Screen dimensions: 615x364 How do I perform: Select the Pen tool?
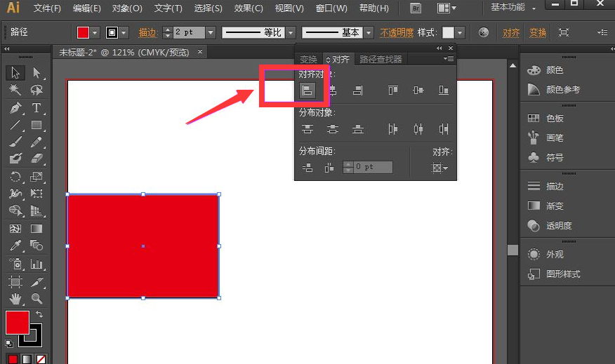coord(15,108)
